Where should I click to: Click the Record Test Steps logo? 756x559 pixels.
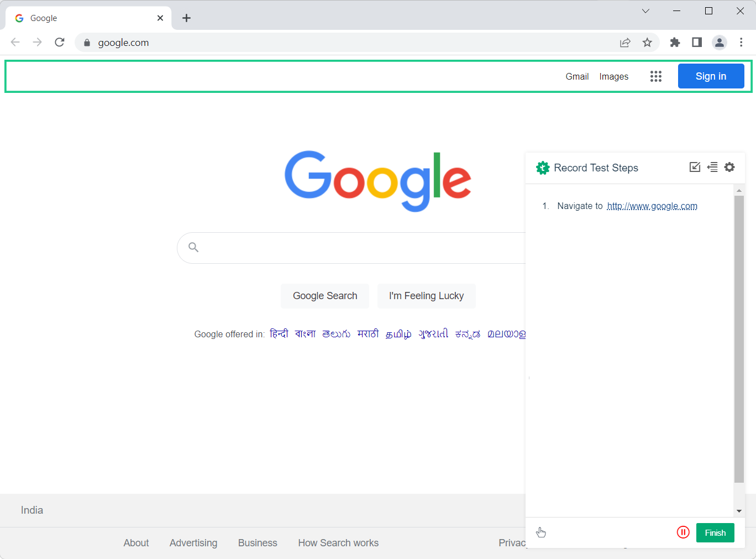(x=543, y=168)
